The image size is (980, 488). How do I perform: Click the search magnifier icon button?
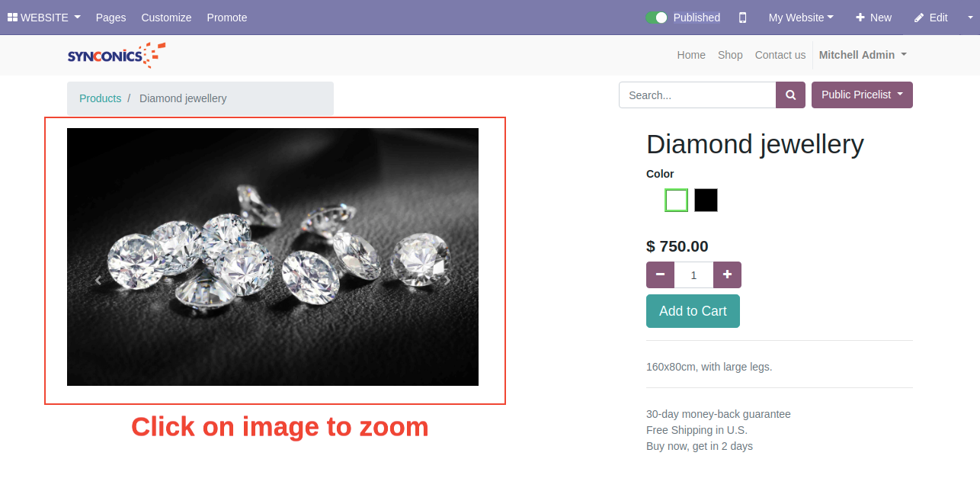[790, 95]
